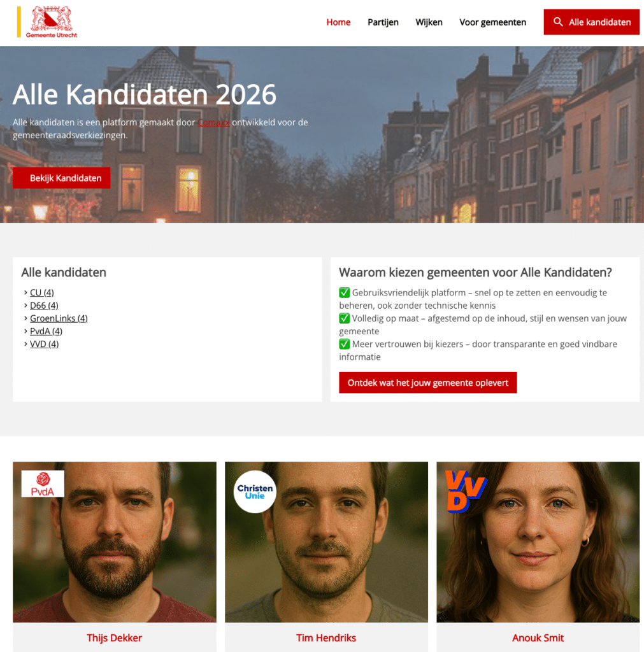Click the green checkmark beside Gebruiksvriendelijk platform
This screenshot has height=652, width=644.
344,292
